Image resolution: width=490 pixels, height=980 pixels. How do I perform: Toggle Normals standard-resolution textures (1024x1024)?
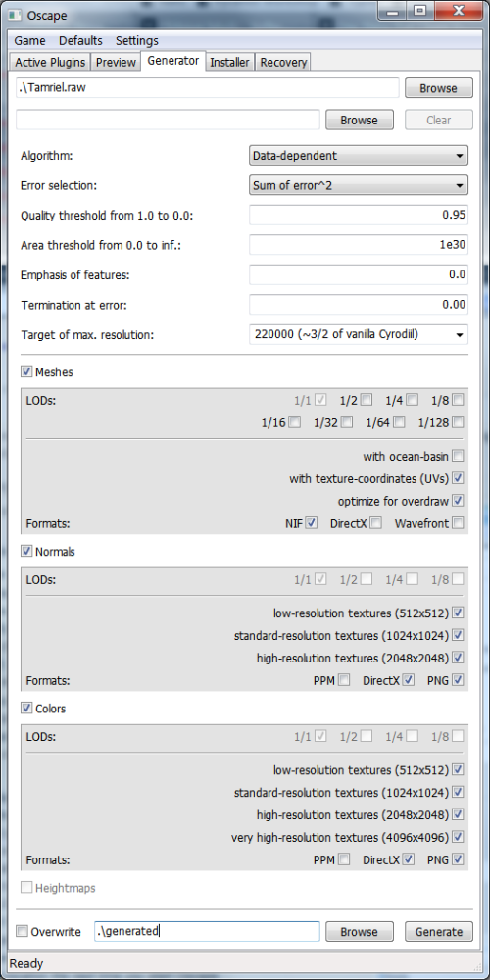(x=458, y=635)
